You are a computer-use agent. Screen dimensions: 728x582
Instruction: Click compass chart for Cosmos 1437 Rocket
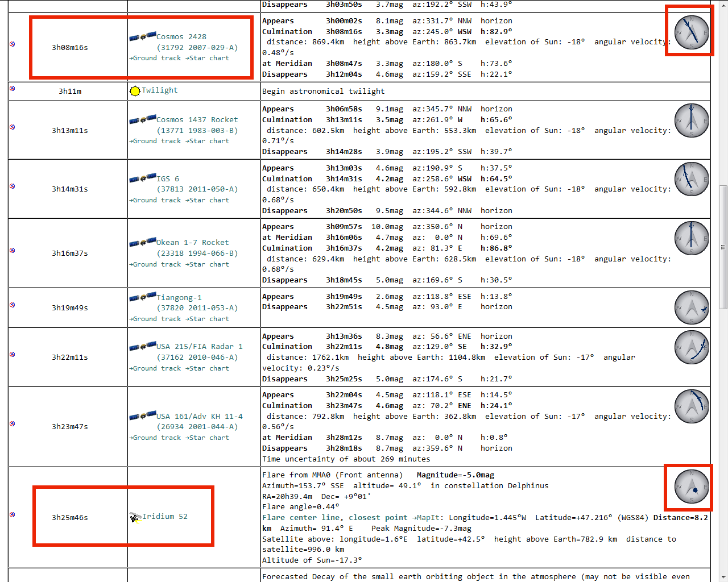(691, 120)
